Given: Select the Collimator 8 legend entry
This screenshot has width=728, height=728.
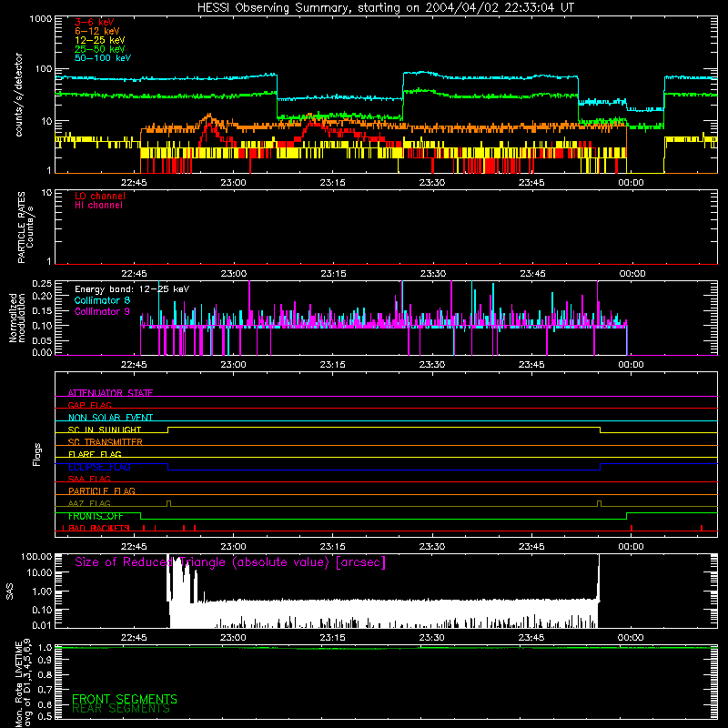Looking at the screenshot, I should 102,300.
